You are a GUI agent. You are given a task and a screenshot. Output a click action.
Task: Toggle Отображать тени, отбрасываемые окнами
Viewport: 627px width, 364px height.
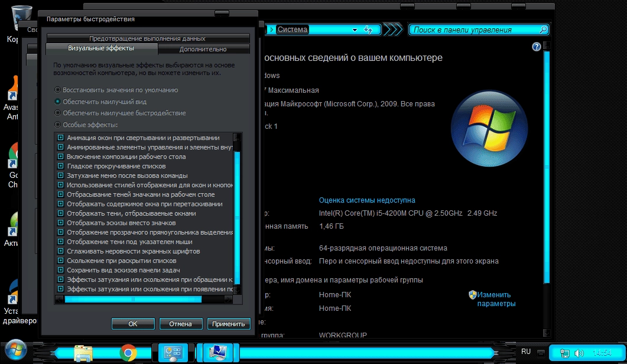coord(60,213)
